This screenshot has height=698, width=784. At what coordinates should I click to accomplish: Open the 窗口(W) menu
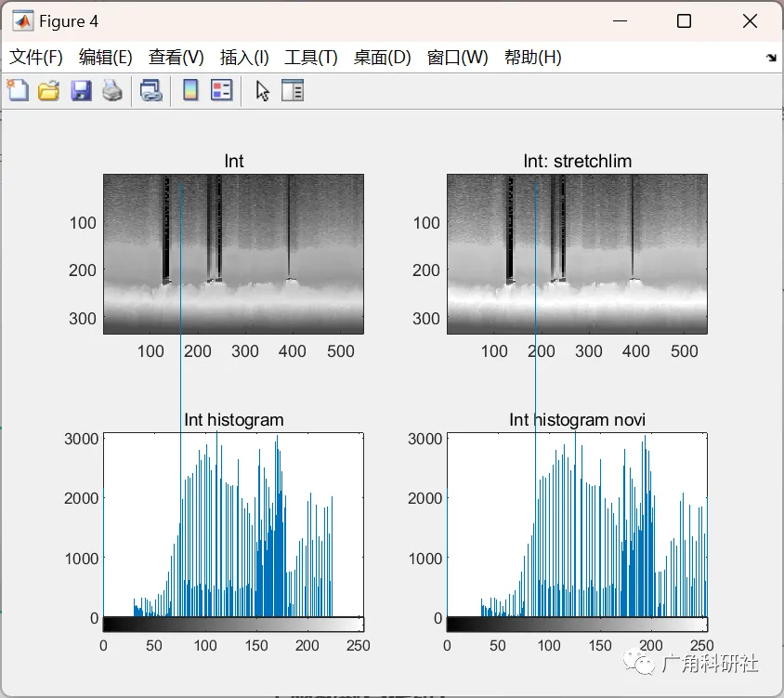[458, 58]
